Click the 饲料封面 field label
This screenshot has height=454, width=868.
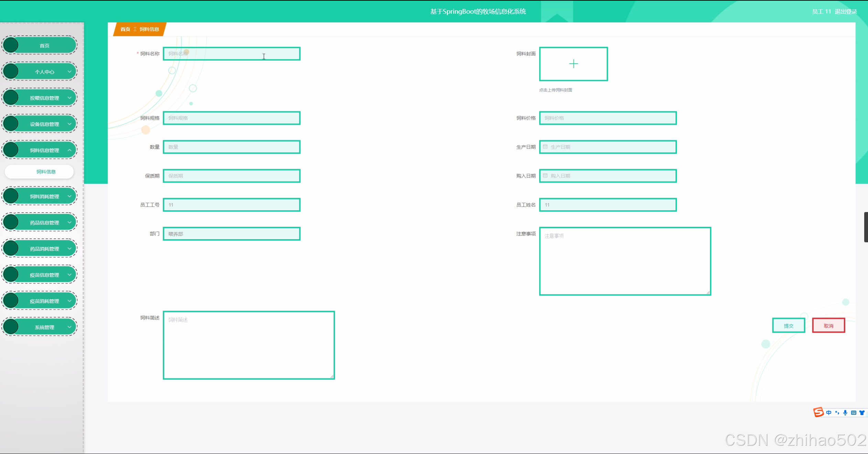pyautogui.click(x=526, y=54)
